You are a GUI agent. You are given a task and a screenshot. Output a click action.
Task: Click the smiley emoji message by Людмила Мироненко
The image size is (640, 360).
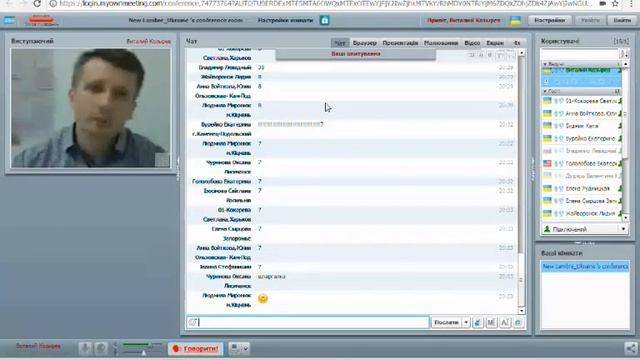point(263,299)
